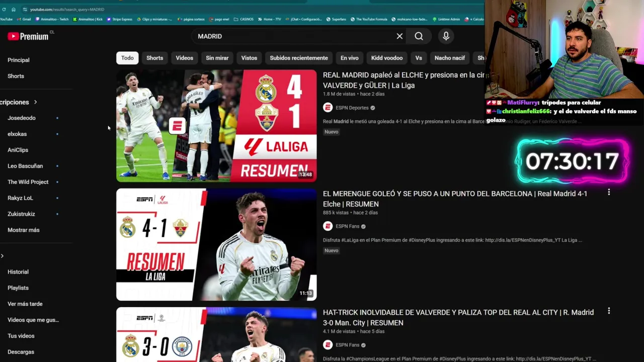The image size is (644, 362).
Task: Open the Superfans bookmark
Action: 337,19
